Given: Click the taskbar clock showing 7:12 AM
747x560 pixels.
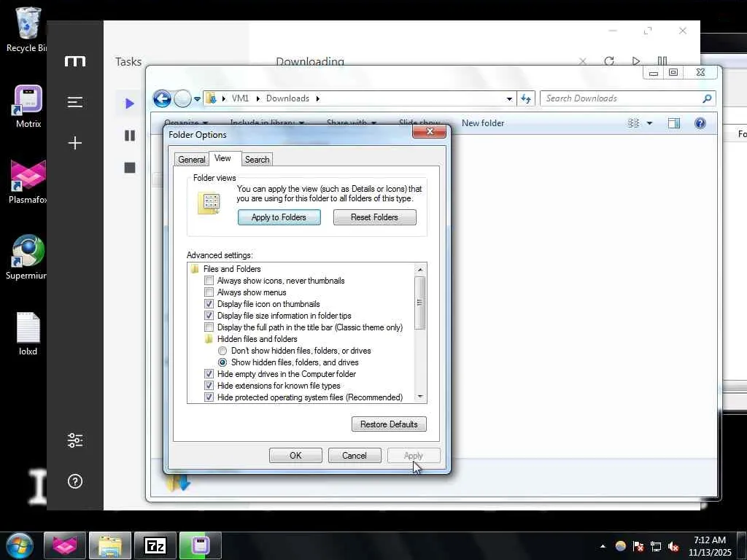Looking at the screenshot, I should coord(709,546).
